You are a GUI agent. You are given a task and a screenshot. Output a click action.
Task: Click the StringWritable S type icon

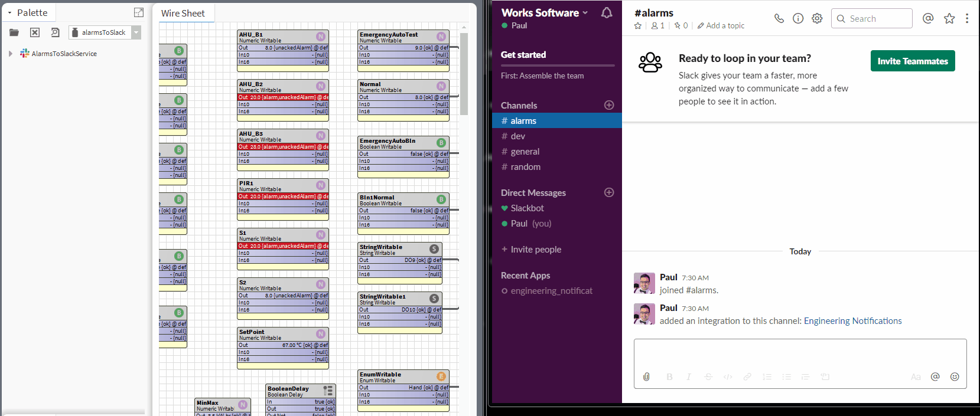(x=434, y=249)
